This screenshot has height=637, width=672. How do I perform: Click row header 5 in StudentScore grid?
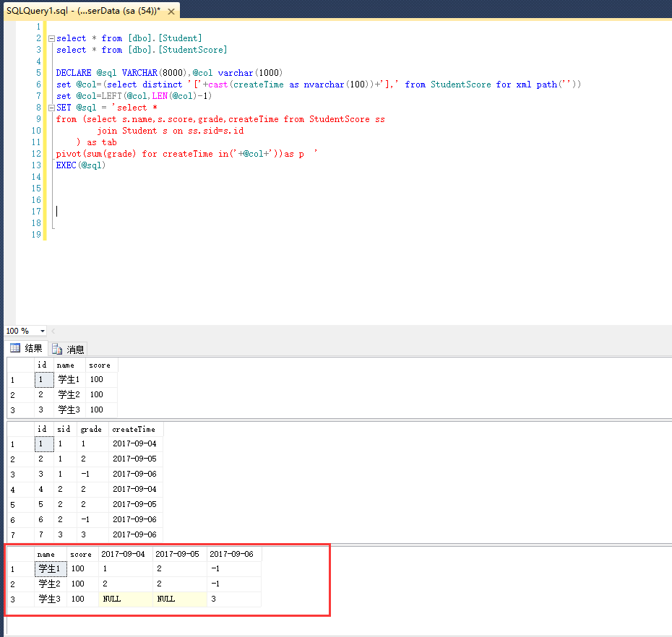pyautogui.click(x=20, y=505)
